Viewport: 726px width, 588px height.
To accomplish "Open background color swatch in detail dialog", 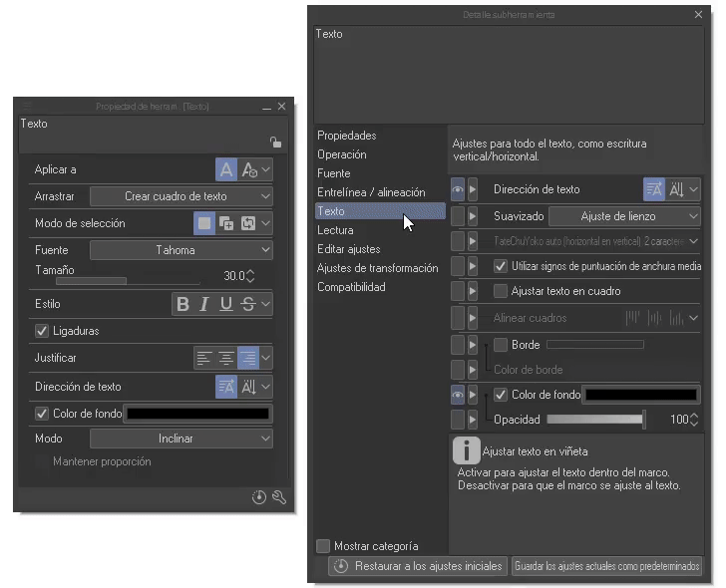I will tap(641, 395).
